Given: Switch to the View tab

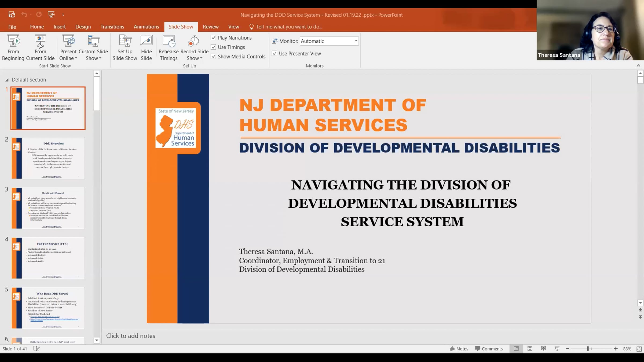Looking at the screenshot, I should 234,27.
